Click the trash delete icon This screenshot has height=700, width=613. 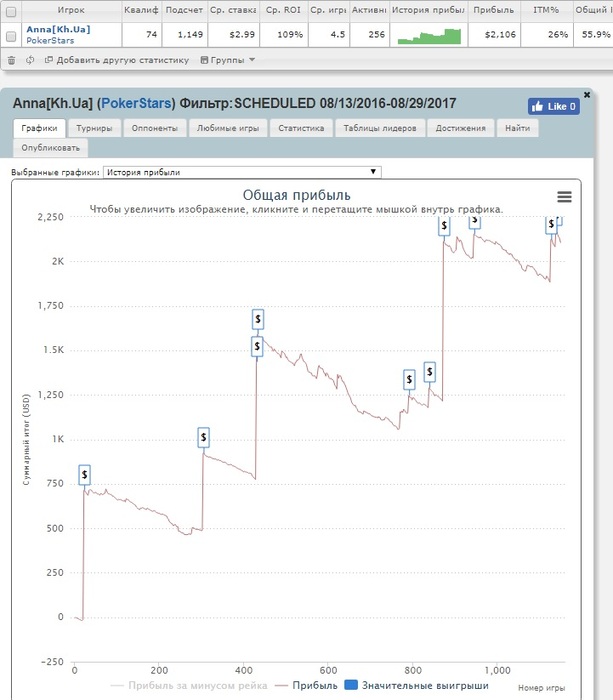(12, 60)
